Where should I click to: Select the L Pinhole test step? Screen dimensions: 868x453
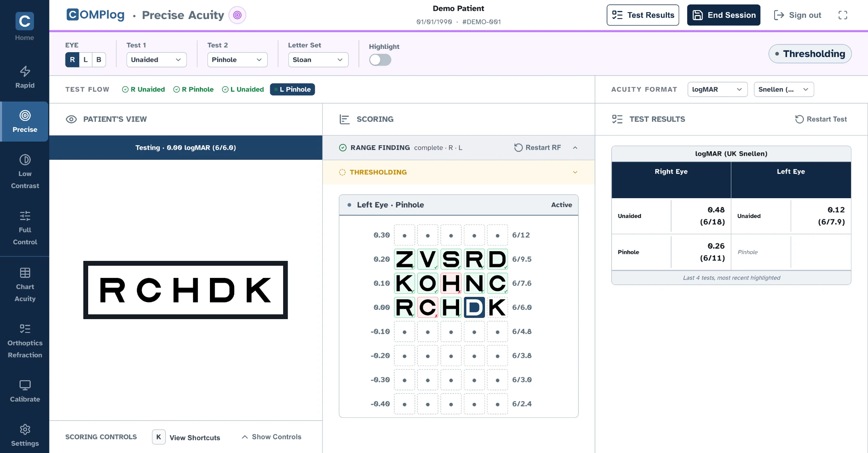[292, 89]
